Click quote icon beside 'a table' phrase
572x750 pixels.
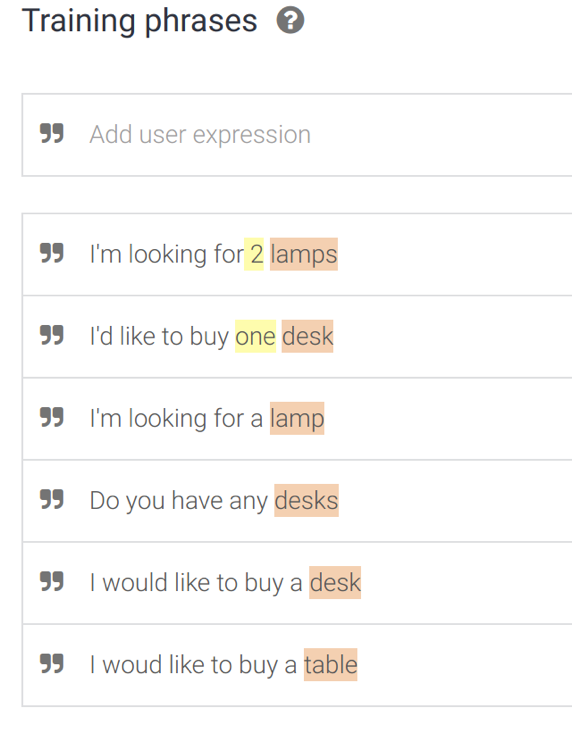pyautogui.click(x=52, y=663)
